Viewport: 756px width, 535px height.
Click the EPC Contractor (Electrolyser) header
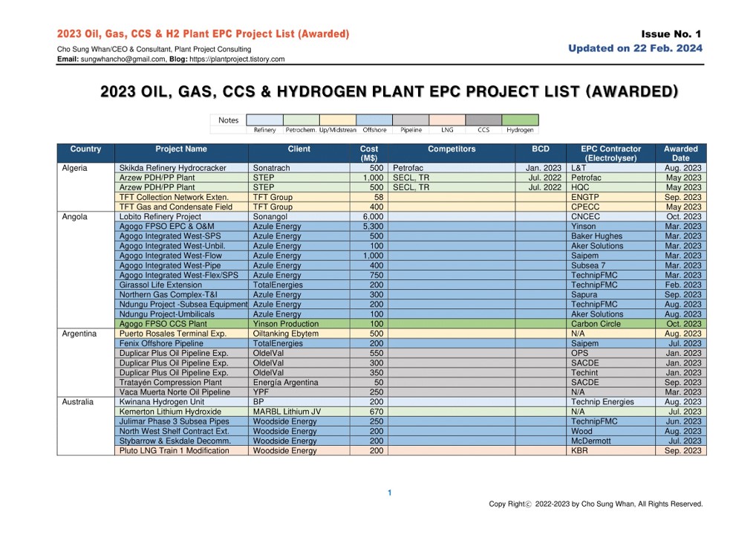point(611,153)
